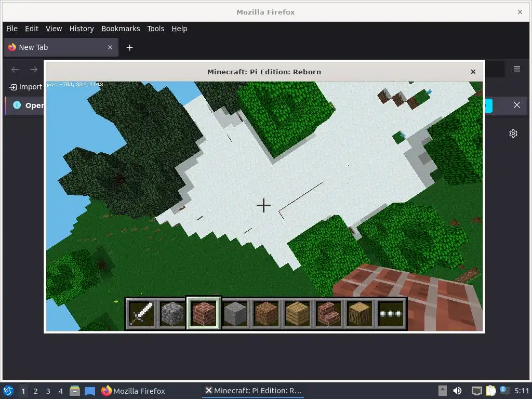Open the Help menu

tap(179, 29)
